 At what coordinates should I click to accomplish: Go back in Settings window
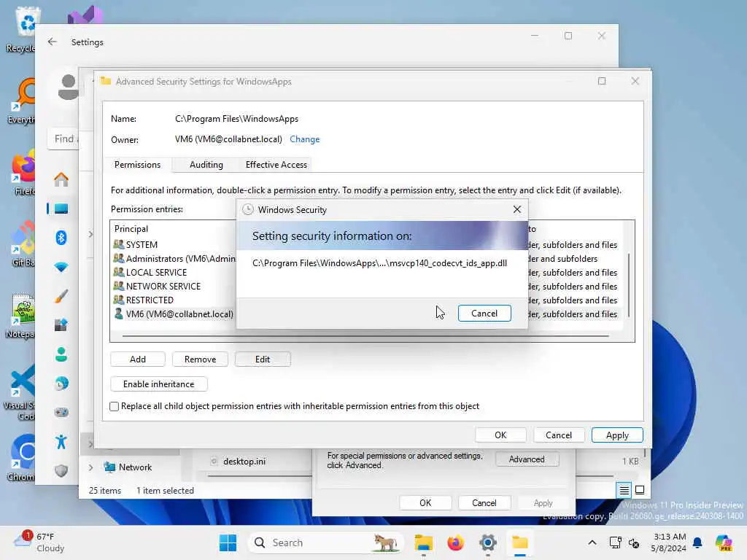point(53,42)
